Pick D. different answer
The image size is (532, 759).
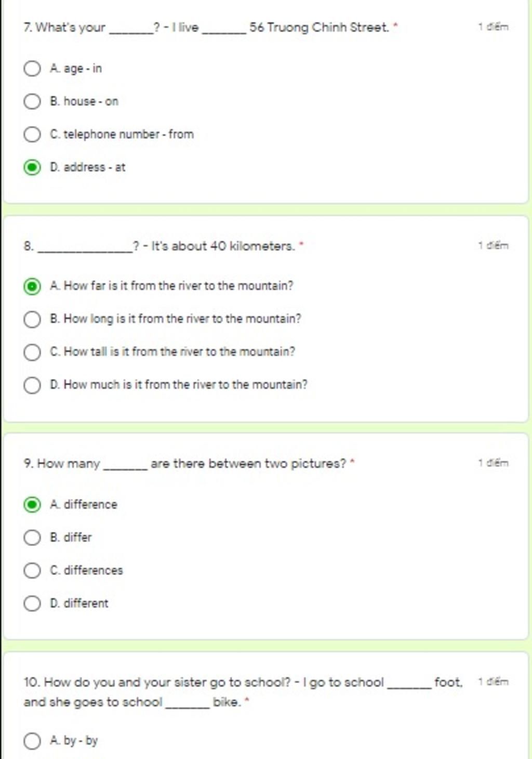pyautogui.click(x=32, y=604)
